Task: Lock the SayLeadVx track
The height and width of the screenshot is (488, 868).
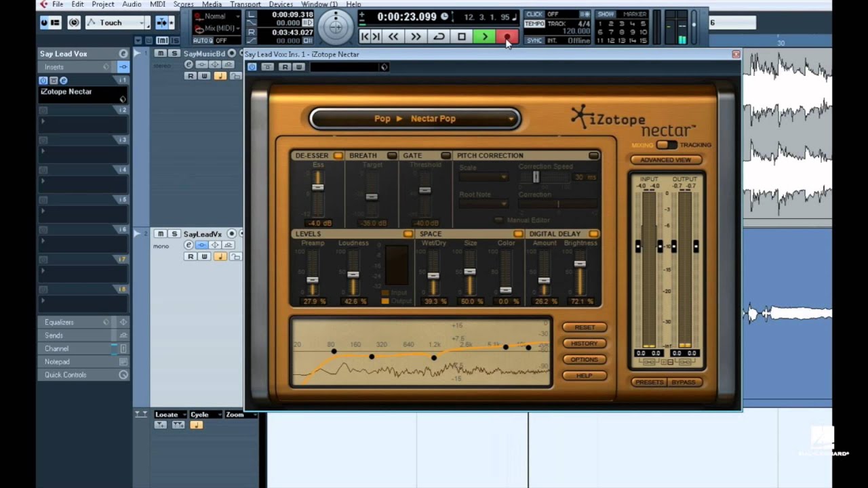Action: (x=235, y=257)
